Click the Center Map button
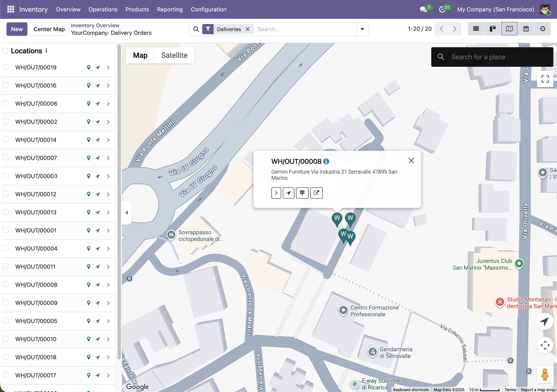The width and height of the screenshot is (557, 392). pos(49,29)
